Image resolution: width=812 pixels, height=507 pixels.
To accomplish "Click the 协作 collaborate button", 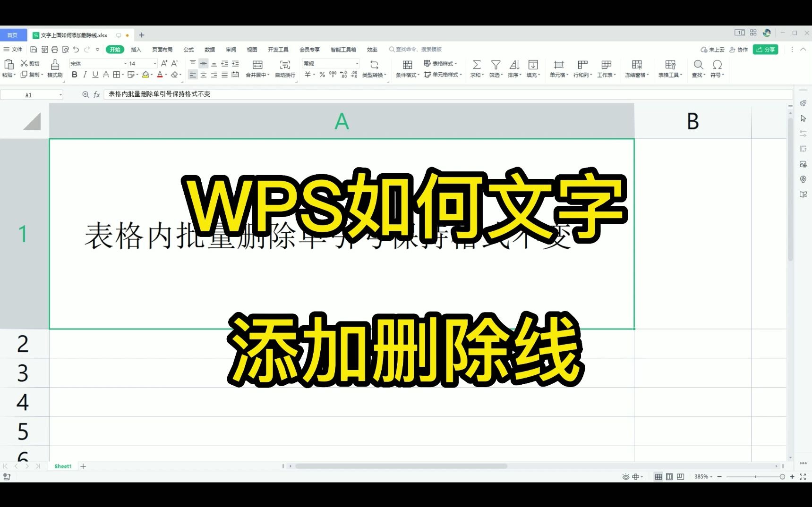I will [739, 50].
